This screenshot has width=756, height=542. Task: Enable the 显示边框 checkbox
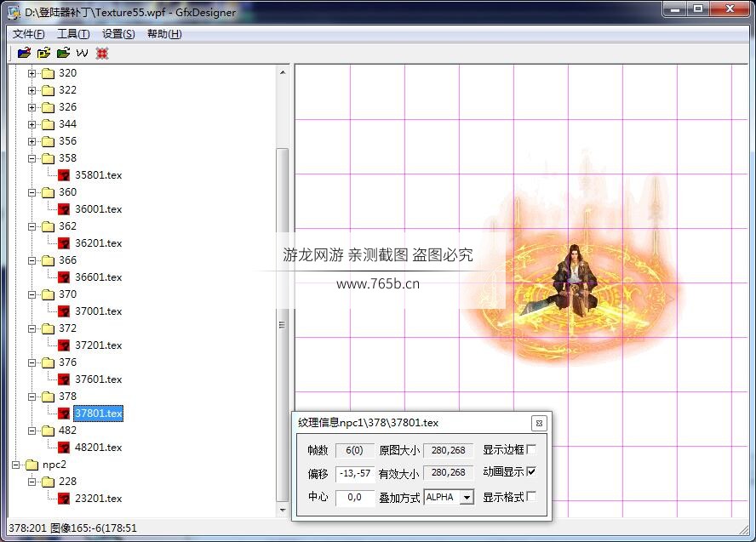[x=531, y=449]
